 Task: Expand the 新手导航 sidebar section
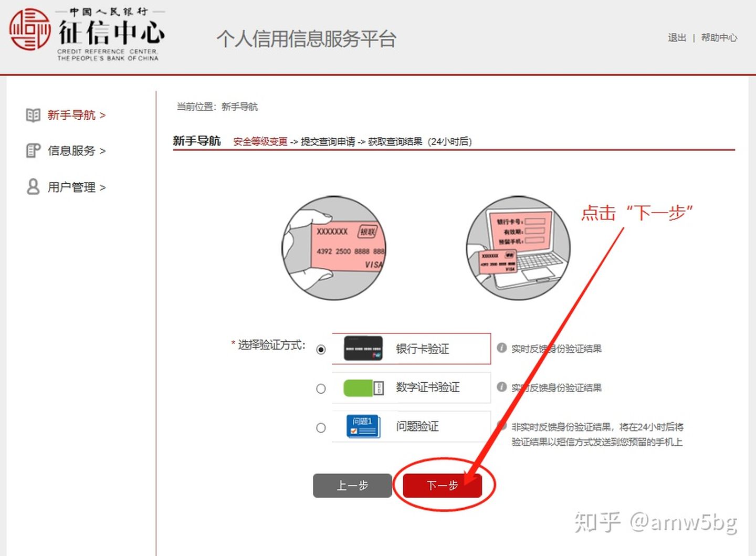tap(72, 115)
